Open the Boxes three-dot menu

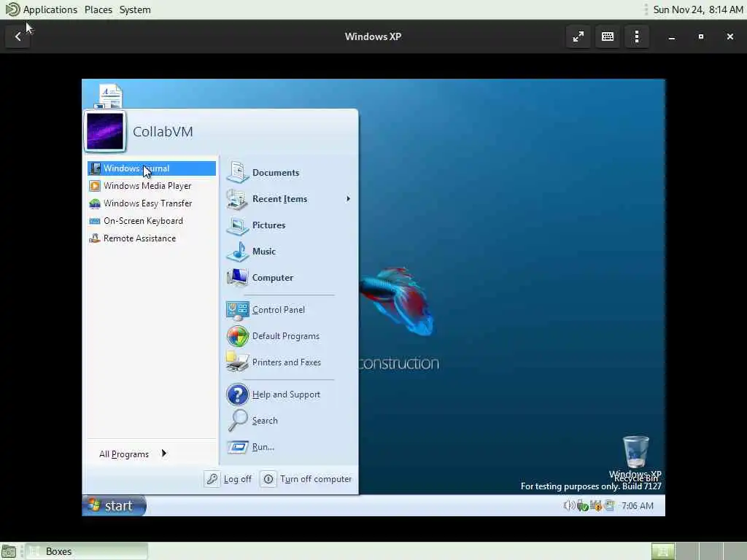point(636,36)
